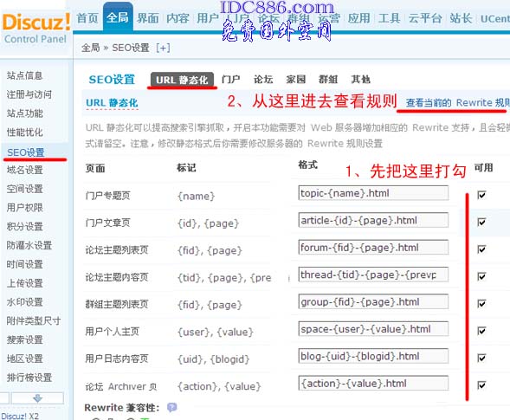Open the 论坛 SEO sub-tab

263,79
